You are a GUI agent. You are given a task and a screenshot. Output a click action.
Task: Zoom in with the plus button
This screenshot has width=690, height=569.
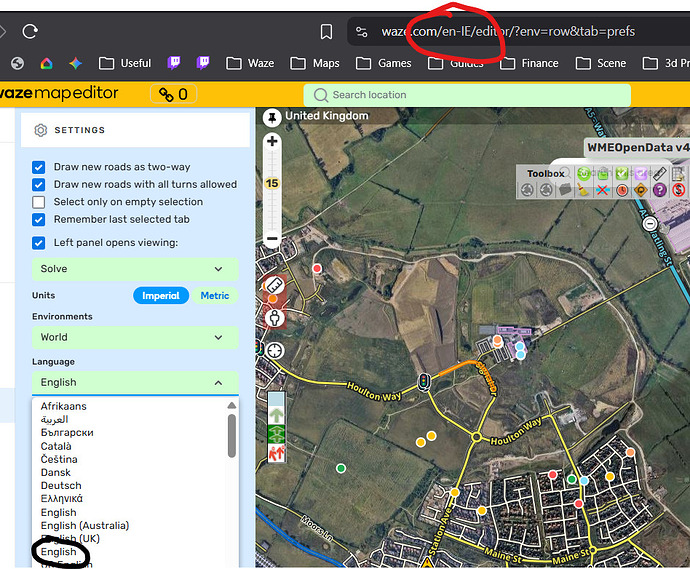272,141
